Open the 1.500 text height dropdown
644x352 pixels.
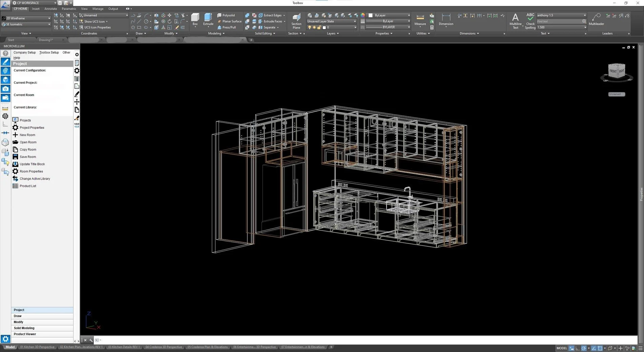[x=561, y=27]
